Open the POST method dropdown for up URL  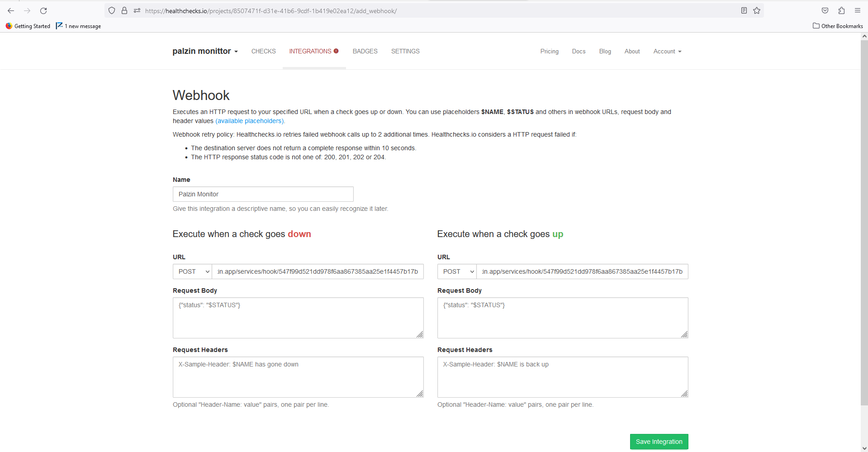(x=457, y=271)
